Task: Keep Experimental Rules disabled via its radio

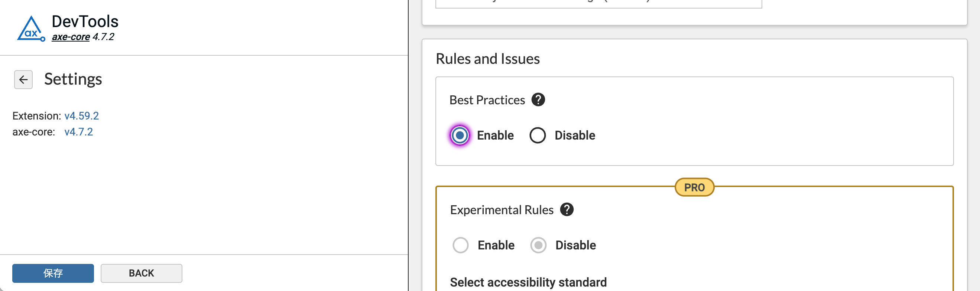Action: 538,245
